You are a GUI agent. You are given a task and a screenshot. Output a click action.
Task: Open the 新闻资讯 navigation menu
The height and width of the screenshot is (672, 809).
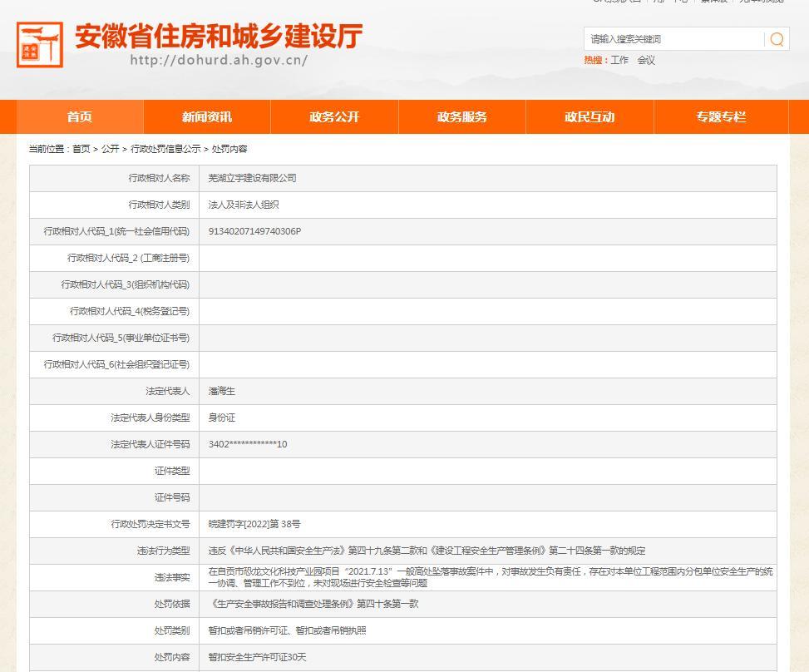point(207,116)
